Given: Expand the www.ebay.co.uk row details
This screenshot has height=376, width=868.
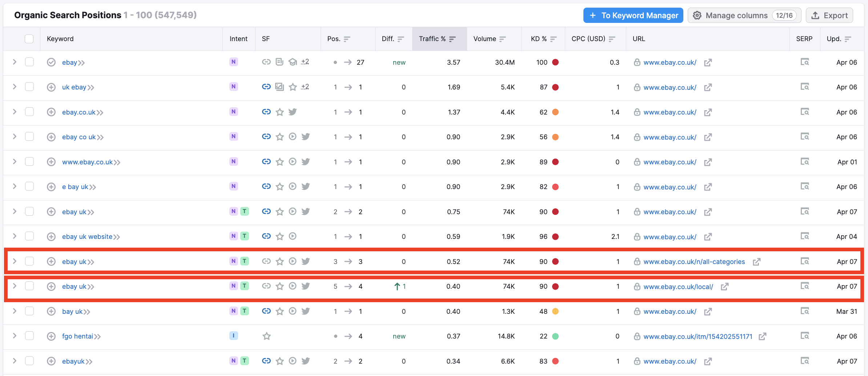Looking at the screenshot, I should pos(15,161).
